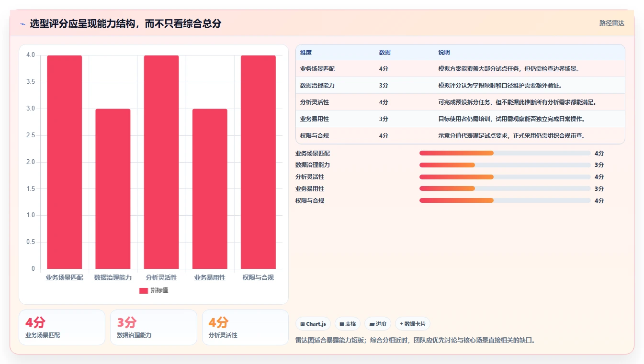Click the description starting 示意分值代表
This screenshot has height=364, width=644.
point(512,136)
